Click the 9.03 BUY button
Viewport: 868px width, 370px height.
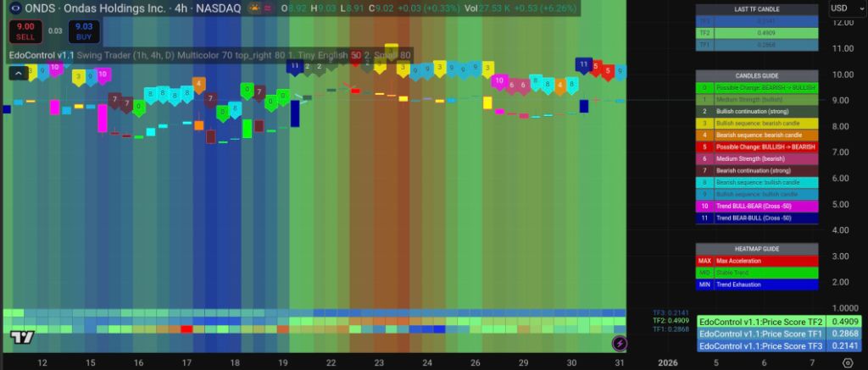pos(84,31)
